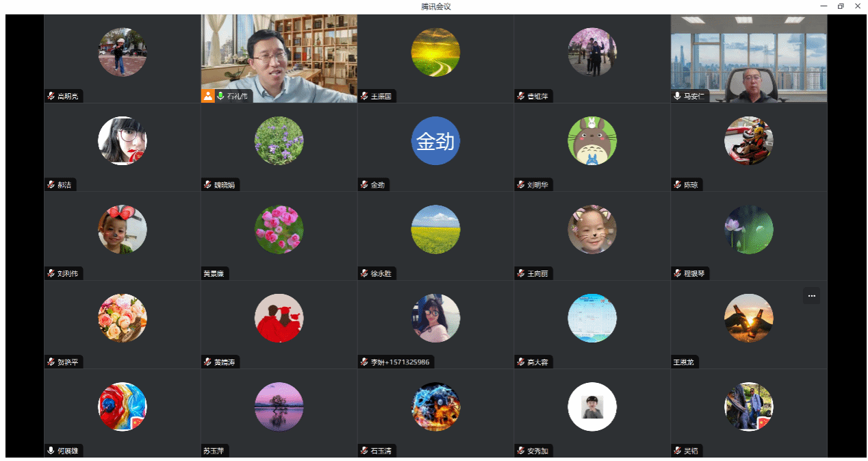The width and height of the screenshot is (868, 461).
Task: Open the more options button on 王恩龙's tile
Action: tap(811, 296)
